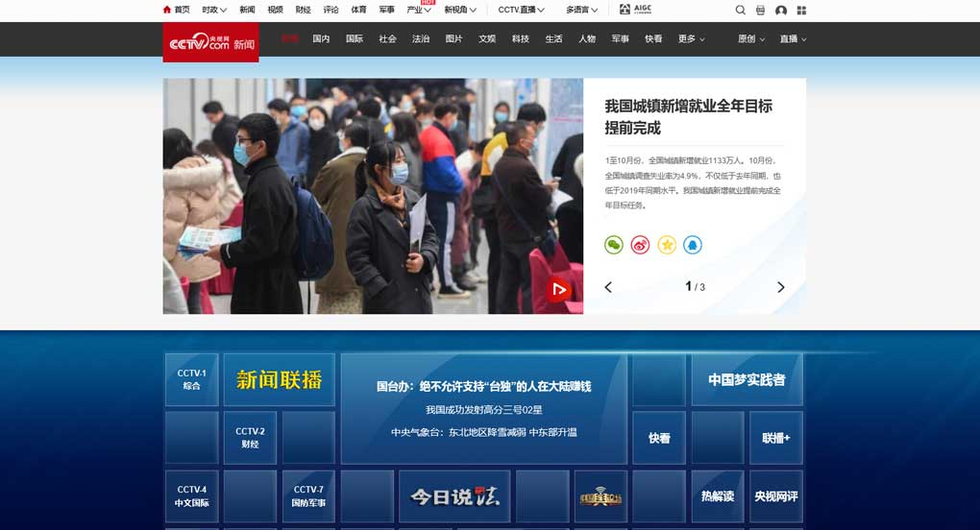The width and height of the screenshot is (980, 530).
Task: Open the job fair news photo
Action: pyautogui.click(x=373, y=196)
